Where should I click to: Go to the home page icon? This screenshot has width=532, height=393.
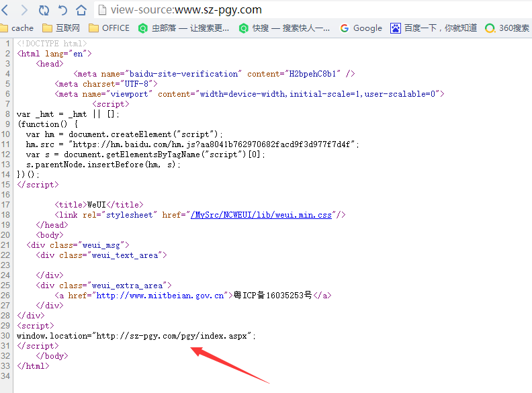pos(81,10)
